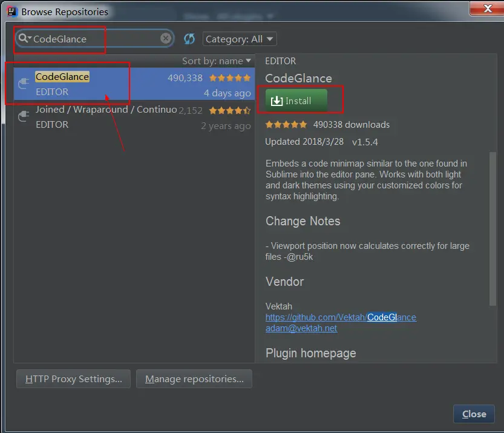
Task: Click the Vektah vendor name
Action: 279,306
